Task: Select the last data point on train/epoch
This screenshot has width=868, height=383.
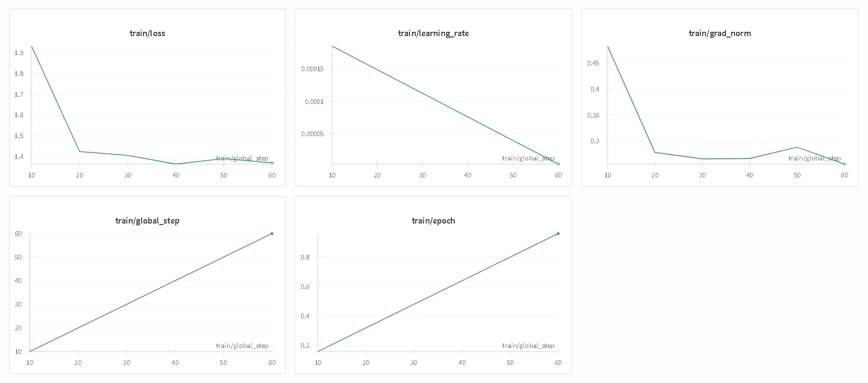Action: tap(558, 234)
